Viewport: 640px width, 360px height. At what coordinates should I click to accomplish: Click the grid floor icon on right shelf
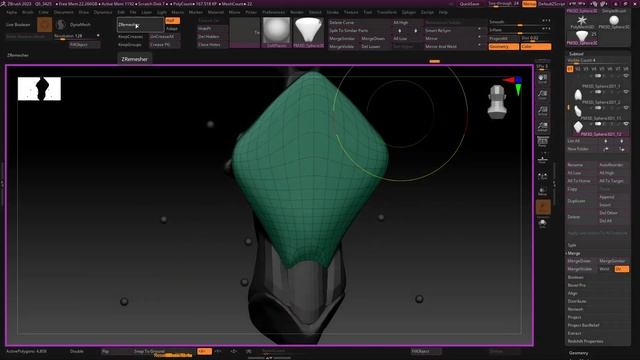543,159
